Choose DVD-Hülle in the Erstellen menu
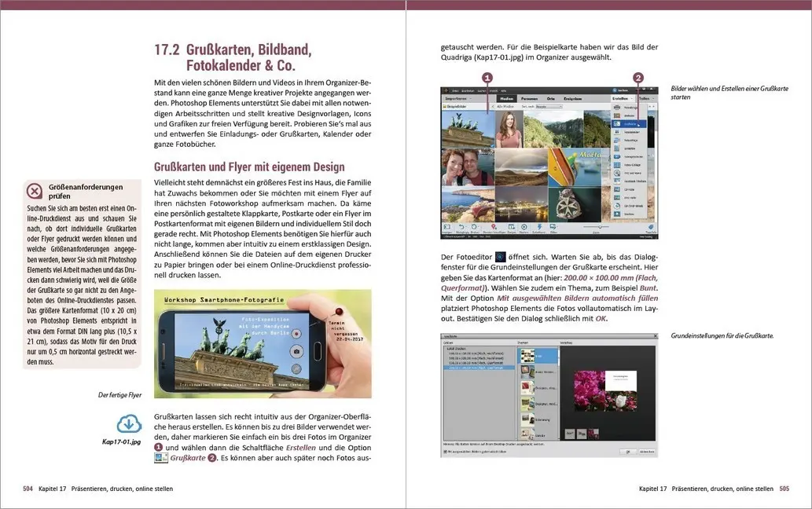The image size is (812, 509). pos(629,198)
